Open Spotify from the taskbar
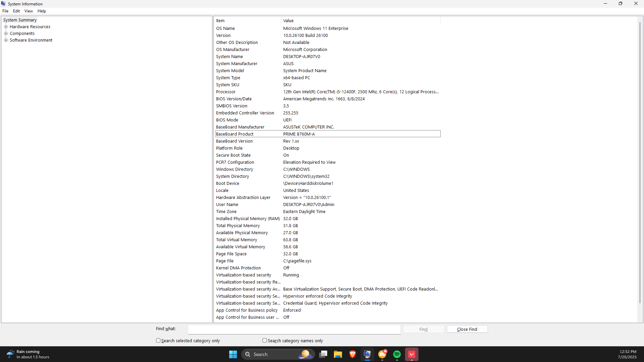 (x=397, y=354)
